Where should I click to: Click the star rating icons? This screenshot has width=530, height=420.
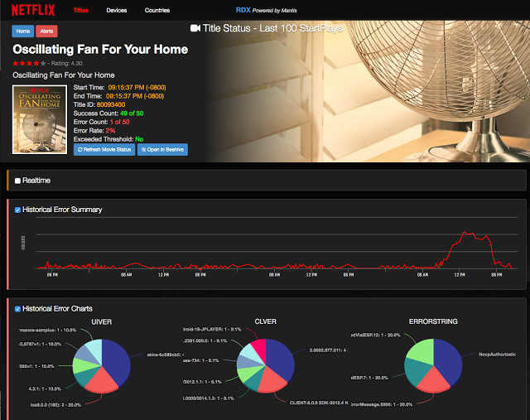click(x=29, y=63)
